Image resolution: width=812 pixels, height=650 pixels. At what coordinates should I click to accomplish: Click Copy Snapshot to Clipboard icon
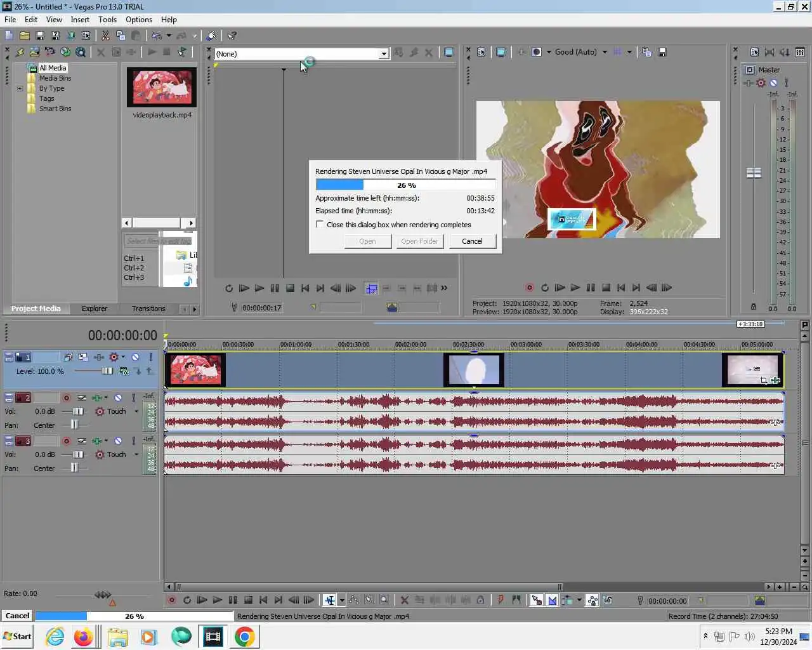pyautogui.click(x=646, y=52)
